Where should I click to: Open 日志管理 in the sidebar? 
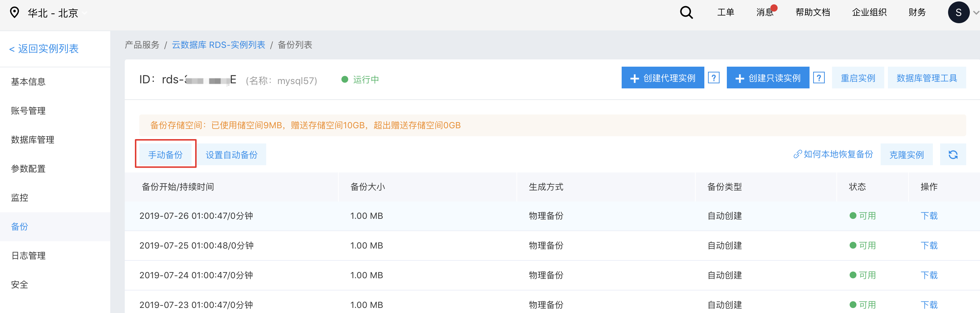click(x=29, y=256)
